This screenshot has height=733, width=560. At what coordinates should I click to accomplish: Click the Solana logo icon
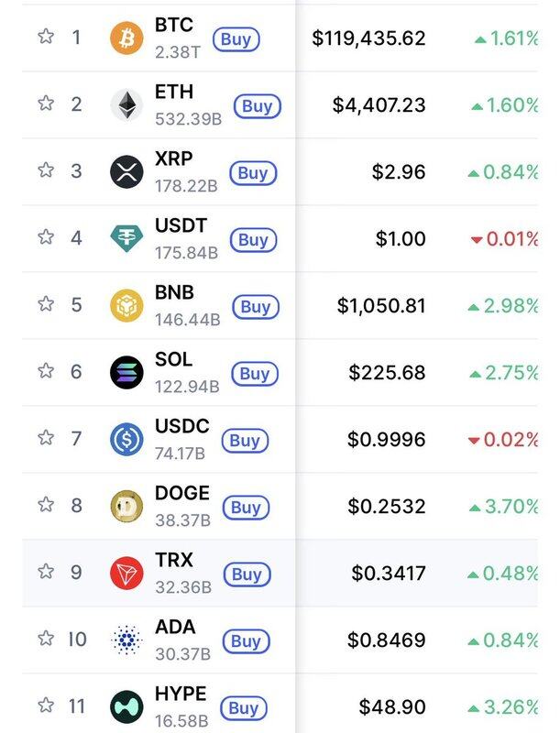[126, 372]
